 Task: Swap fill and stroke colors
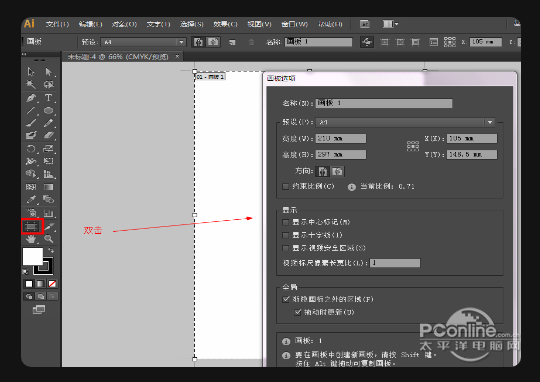click(51, 250)
